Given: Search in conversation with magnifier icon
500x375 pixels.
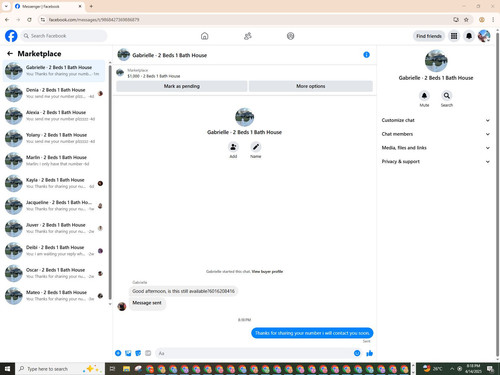Looking at the screenshot, I should point(447,96).
